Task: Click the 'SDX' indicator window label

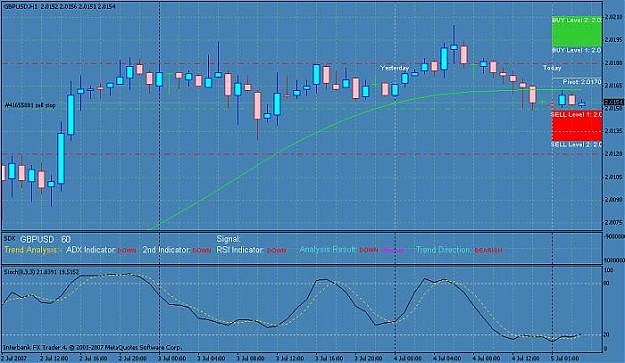Action: [9, 238]
